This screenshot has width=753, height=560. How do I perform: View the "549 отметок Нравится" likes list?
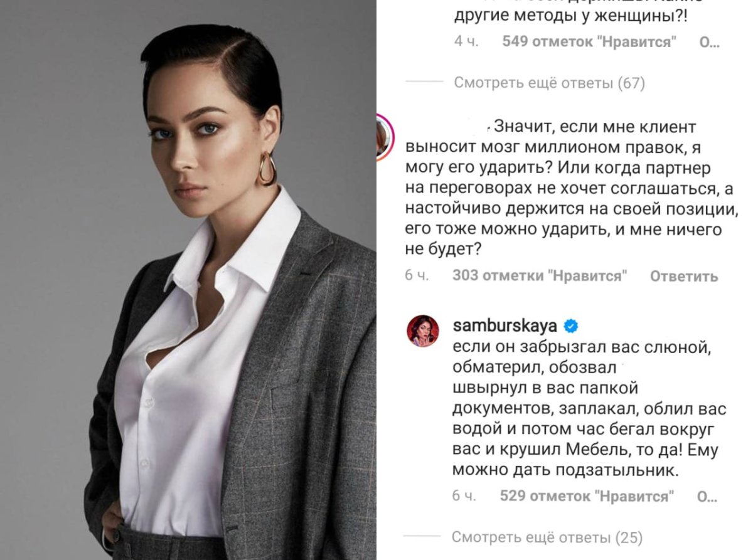[x=590, y=43]
